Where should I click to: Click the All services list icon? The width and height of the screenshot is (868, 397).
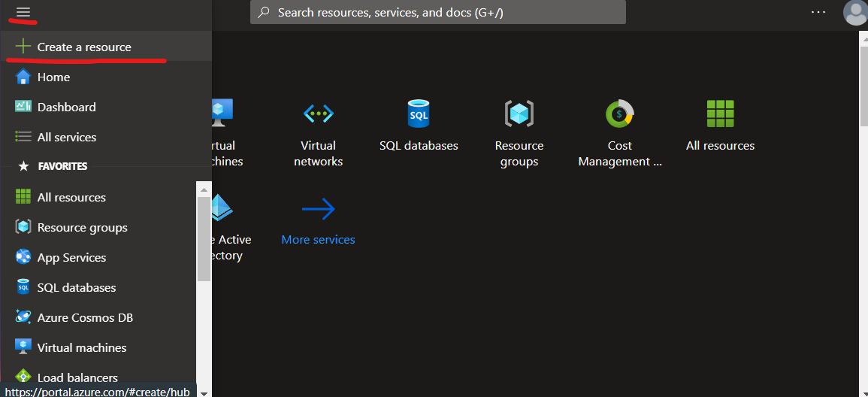[23, 137]
